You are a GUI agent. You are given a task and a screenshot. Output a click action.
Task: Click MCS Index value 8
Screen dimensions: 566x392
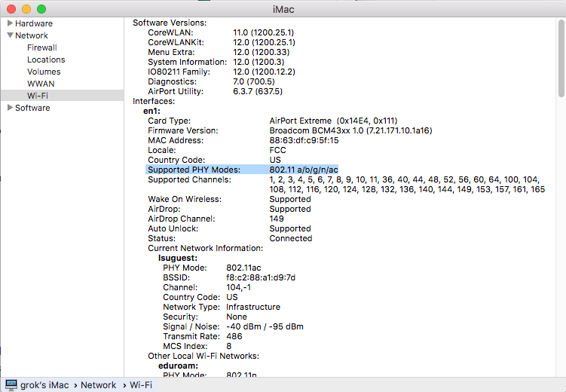click(x=229, y=346)
